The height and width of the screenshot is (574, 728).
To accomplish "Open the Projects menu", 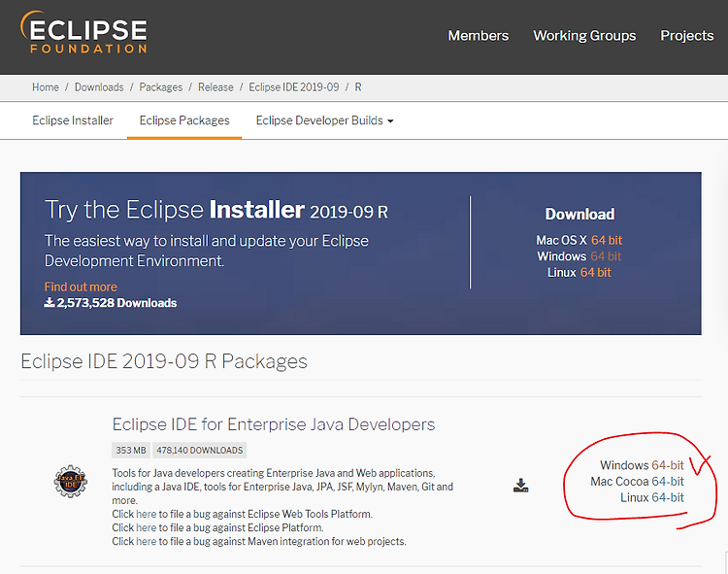I will (687, 36).
